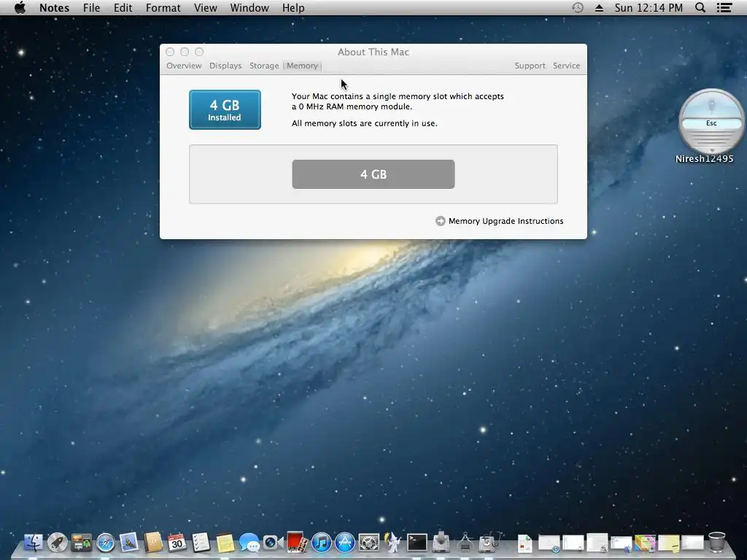Image resolution: width=747 pixels, height=560 pixels.
Task: Open the App Store Dock icon
Action: 345,542
